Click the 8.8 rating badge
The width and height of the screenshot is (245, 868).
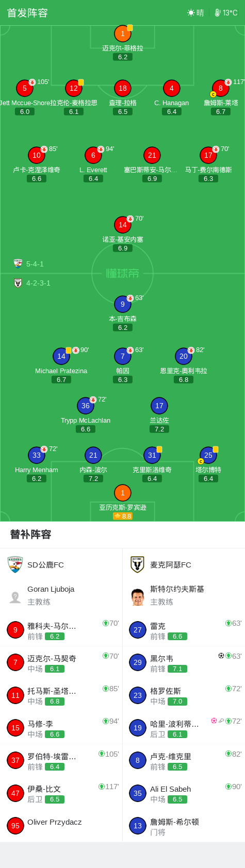[x=123, y=516]
